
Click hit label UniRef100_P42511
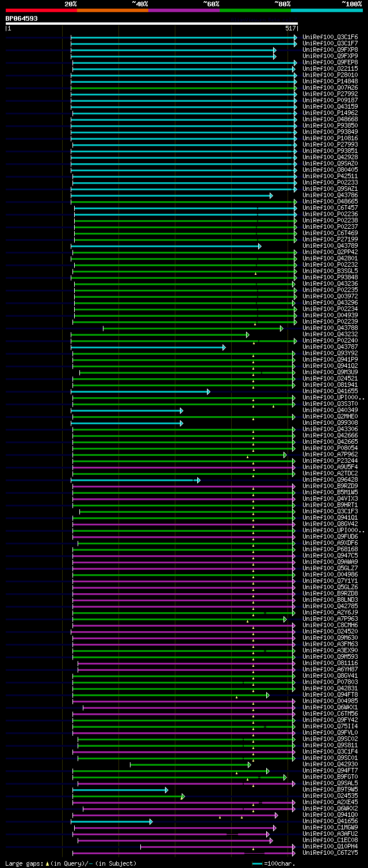coord(330,176)
